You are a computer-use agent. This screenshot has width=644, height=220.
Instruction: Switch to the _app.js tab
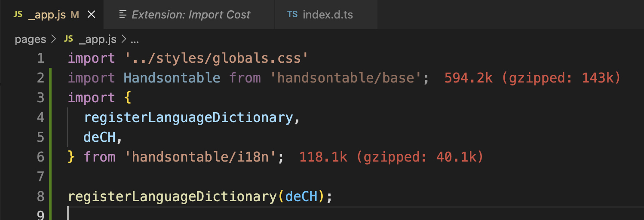coord(52,15)
